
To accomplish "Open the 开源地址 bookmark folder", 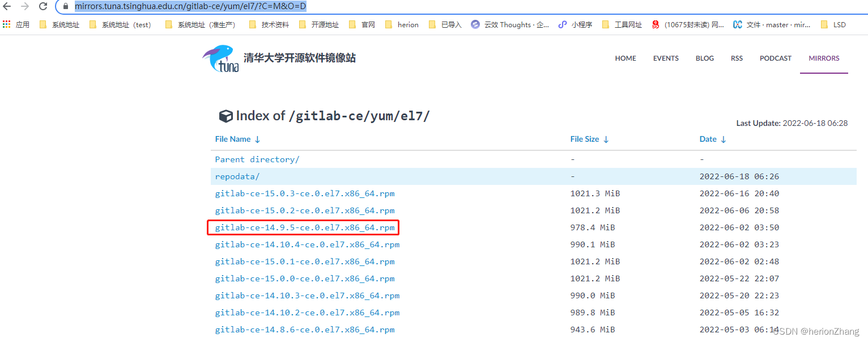I will coord(318,24).
